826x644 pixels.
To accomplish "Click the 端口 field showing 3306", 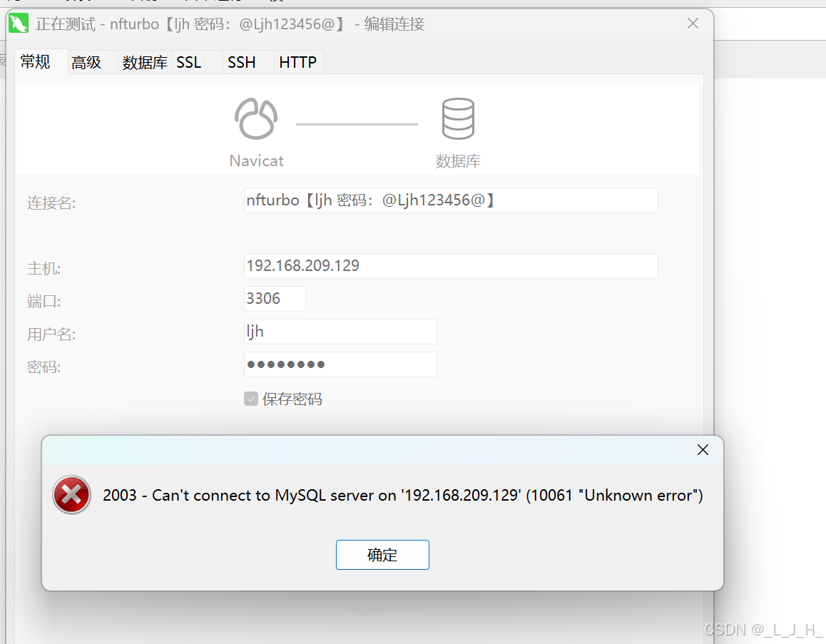I will (x=275, y=299).
